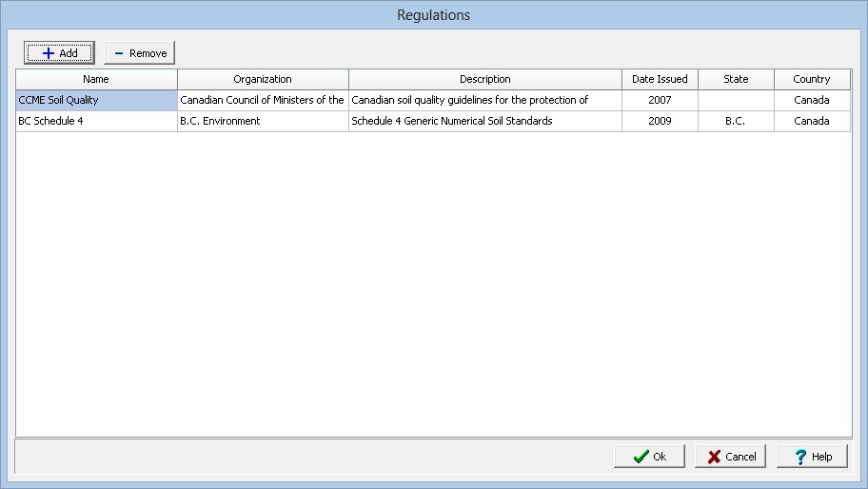
Task: Click the Canadian Council of Ministers cell
Action: tap(263, 100)
